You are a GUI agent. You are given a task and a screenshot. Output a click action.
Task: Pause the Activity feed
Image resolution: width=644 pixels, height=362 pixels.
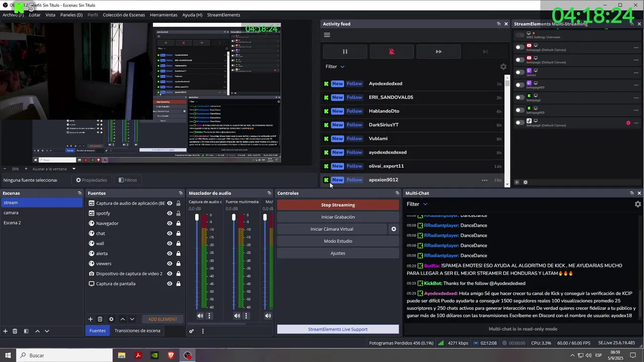tap(345, 51)
